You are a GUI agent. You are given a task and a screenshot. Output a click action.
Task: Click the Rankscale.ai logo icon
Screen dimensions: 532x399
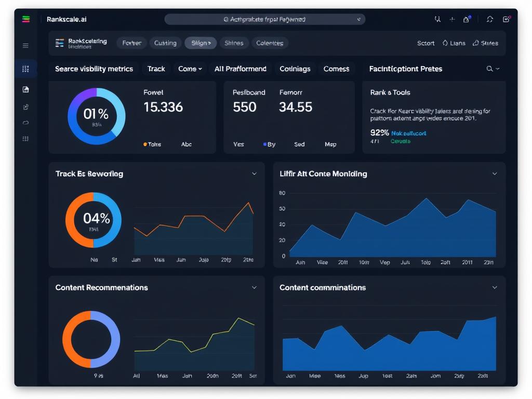coord(26,19)
